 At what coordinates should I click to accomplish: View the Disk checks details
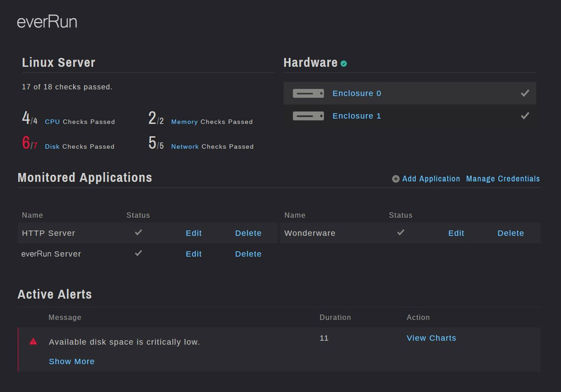(x=52, y=146)
